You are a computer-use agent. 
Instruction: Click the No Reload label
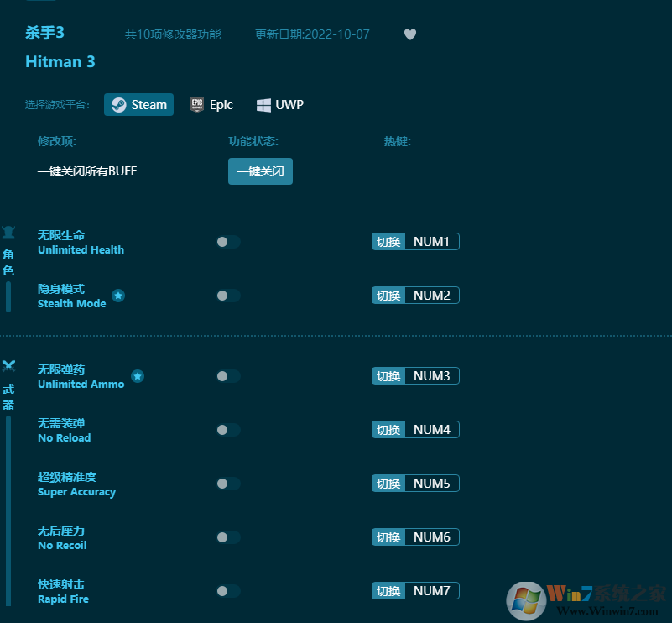[x=65, y=437]
